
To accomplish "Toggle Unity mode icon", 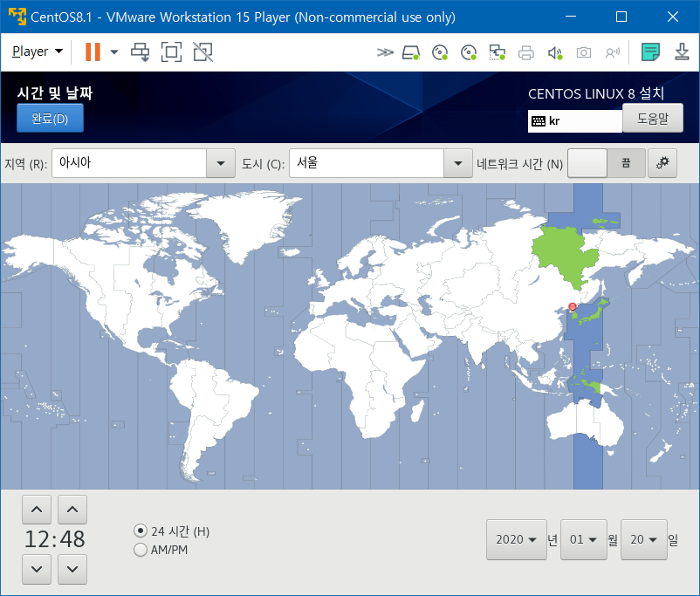I will (203, 51).
